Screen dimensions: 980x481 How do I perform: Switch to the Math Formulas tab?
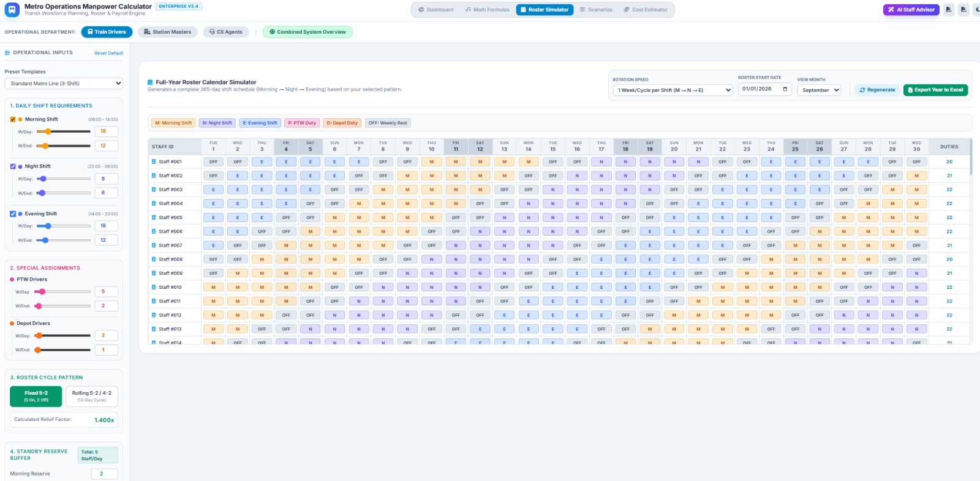[x=487, y=10]
